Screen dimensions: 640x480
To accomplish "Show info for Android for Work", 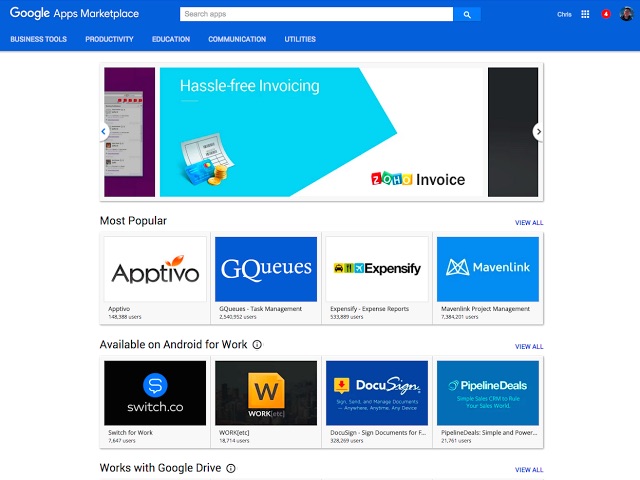I will (257, 345).
